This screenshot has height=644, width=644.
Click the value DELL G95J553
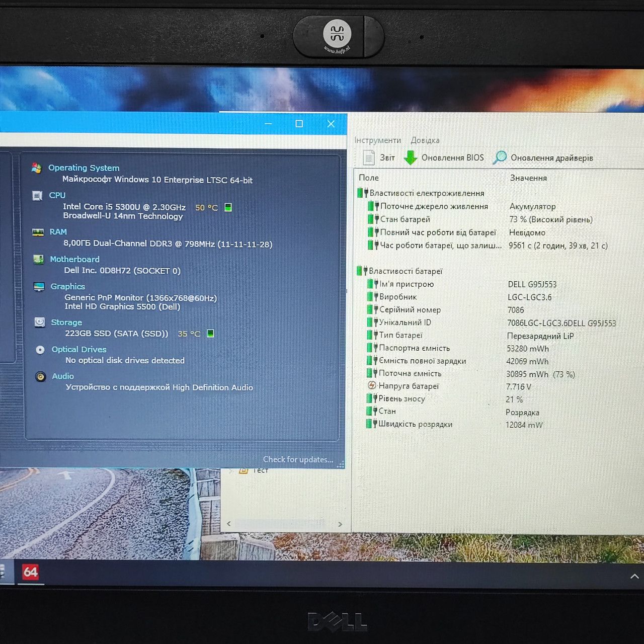[x=532, y=284]
